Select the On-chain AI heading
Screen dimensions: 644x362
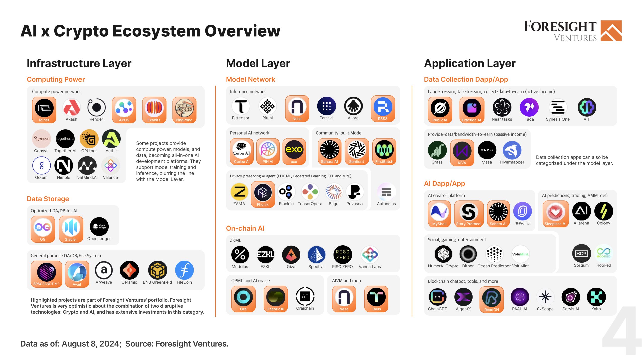pyautogui.click(x=245, y=228)
